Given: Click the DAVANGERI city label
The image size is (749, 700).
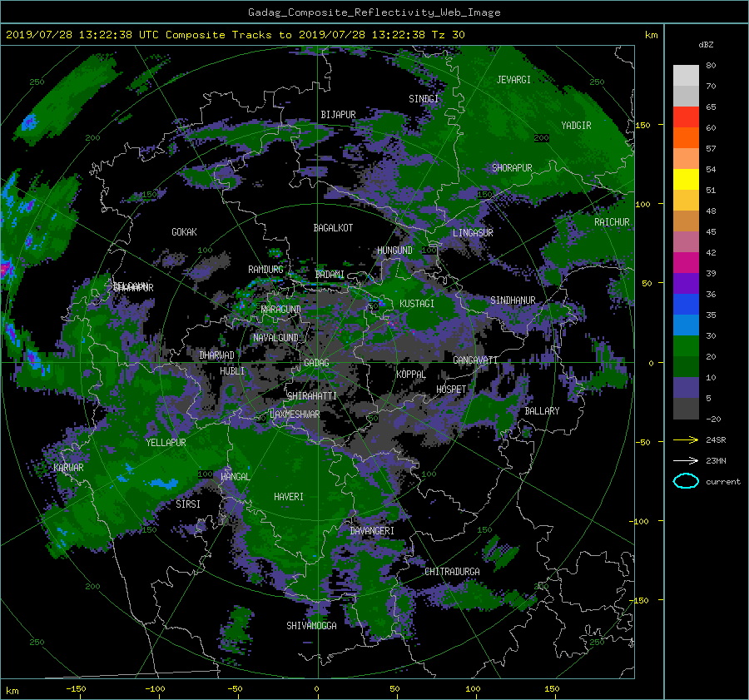Looking at the screenshot, I should 372,531.
